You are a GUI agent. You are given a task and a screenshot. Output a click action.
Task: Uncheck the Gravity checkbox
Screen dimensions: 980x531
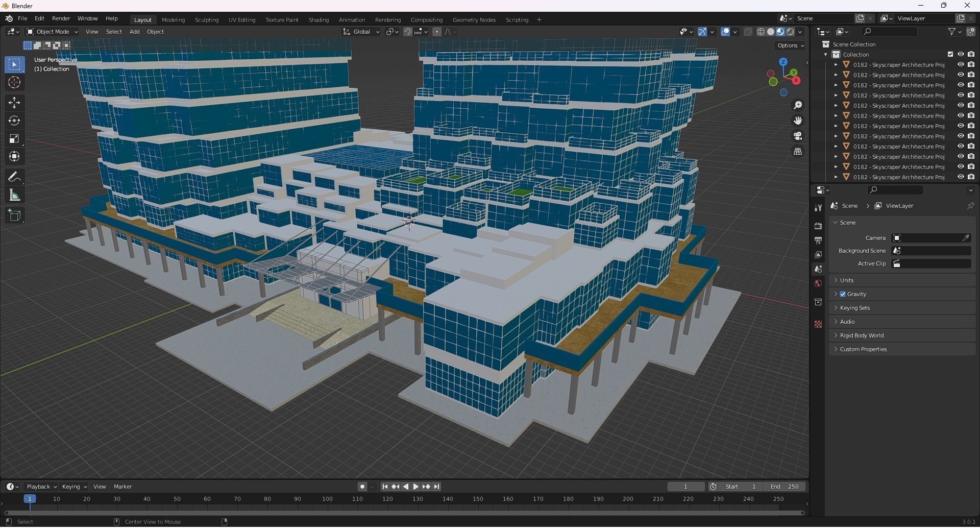[843, 294]
